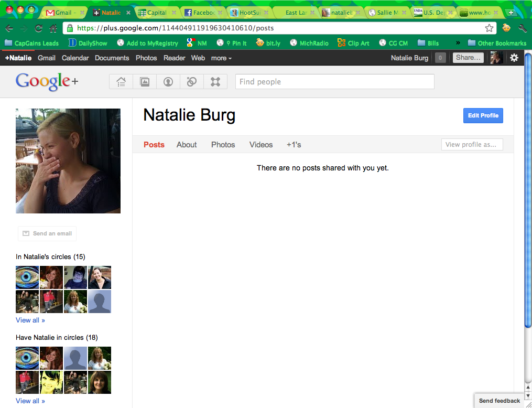Viewport: 532px width, 408px height.
Task: Switch to the About profile tab
Action: [187, 145]
